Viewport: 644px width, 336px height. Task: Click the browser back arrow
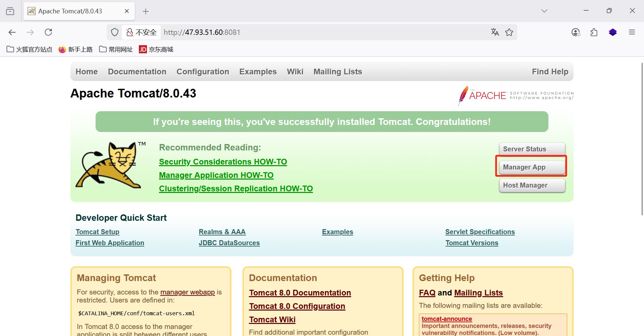12,32
